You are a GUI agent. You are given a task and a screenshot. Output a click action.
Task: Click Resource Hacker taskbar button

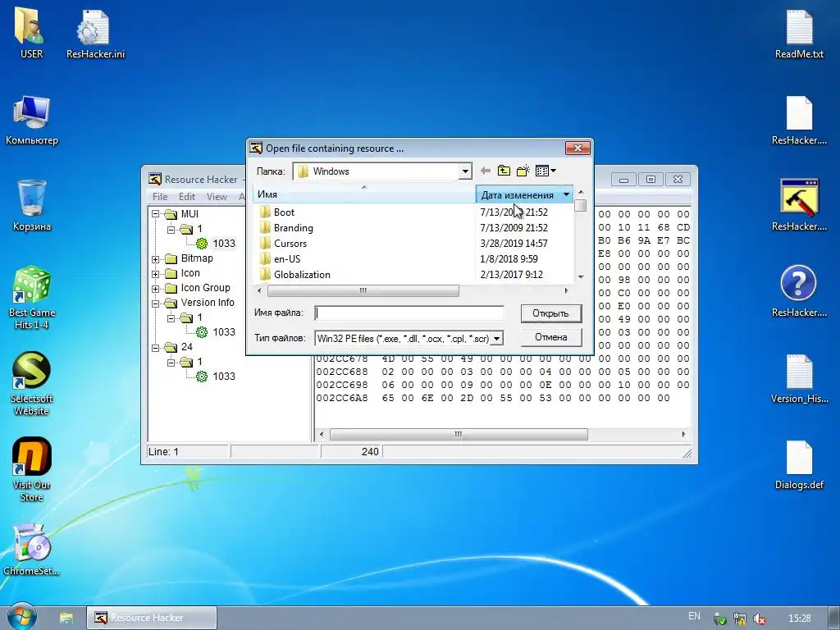(152, 618)
